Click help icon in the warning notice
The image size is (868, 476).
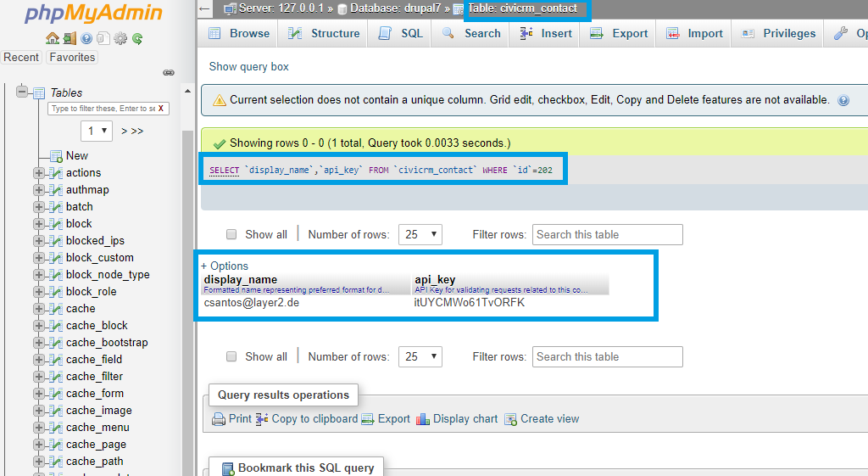click(843, 100)
